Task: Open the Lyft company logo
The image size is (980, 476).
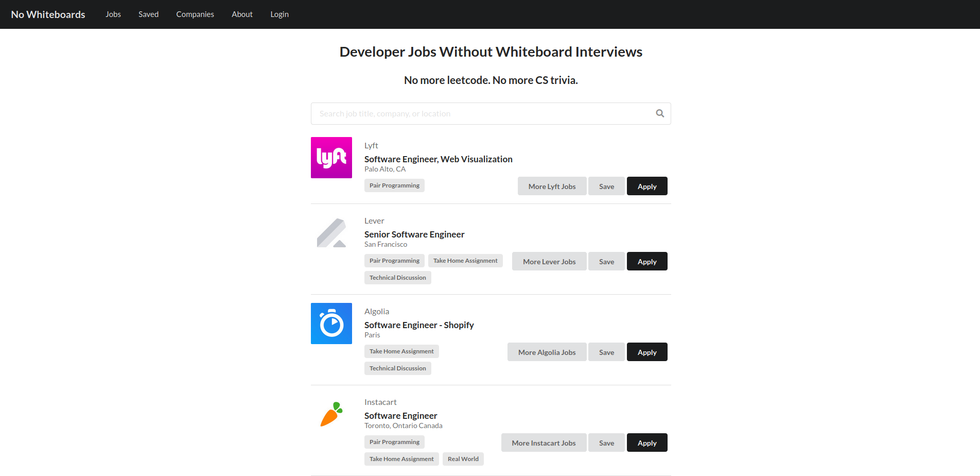Action: tap(331, 158)
